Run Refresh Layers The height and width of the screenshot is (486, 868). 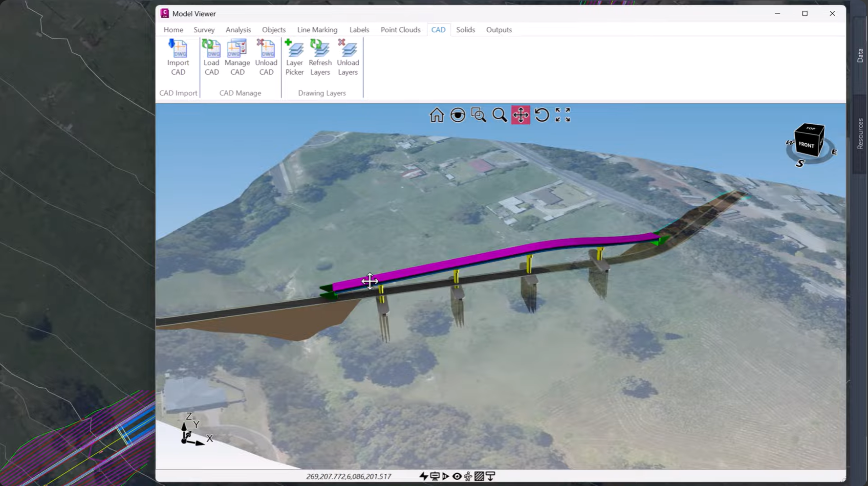[320, 58]
